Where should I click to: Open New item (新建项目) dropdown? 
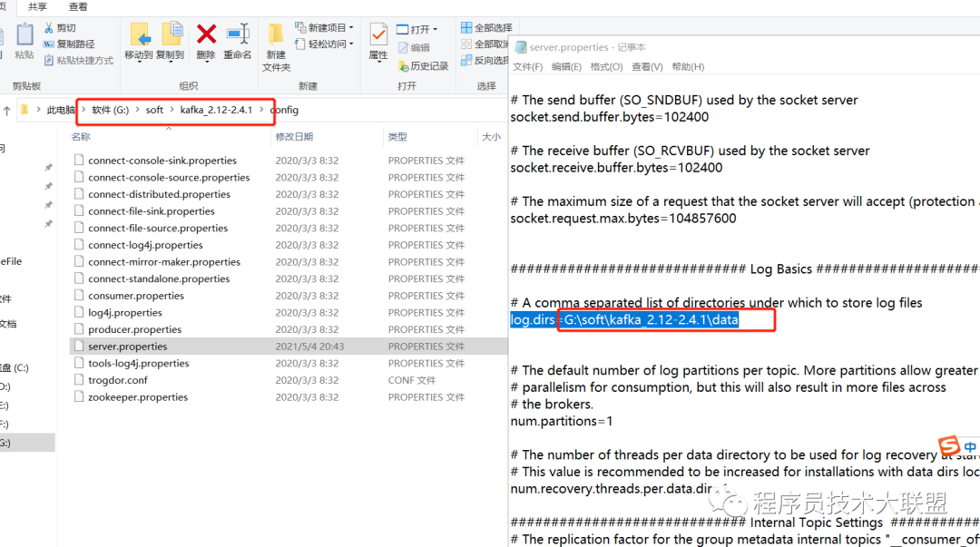[324, 27]
